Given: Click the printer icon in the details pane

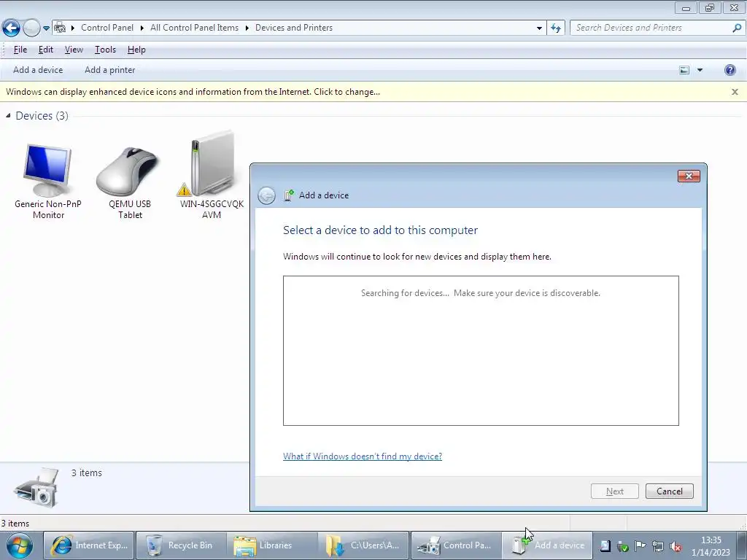Looking at the screenshot, I should click(36, 488).
